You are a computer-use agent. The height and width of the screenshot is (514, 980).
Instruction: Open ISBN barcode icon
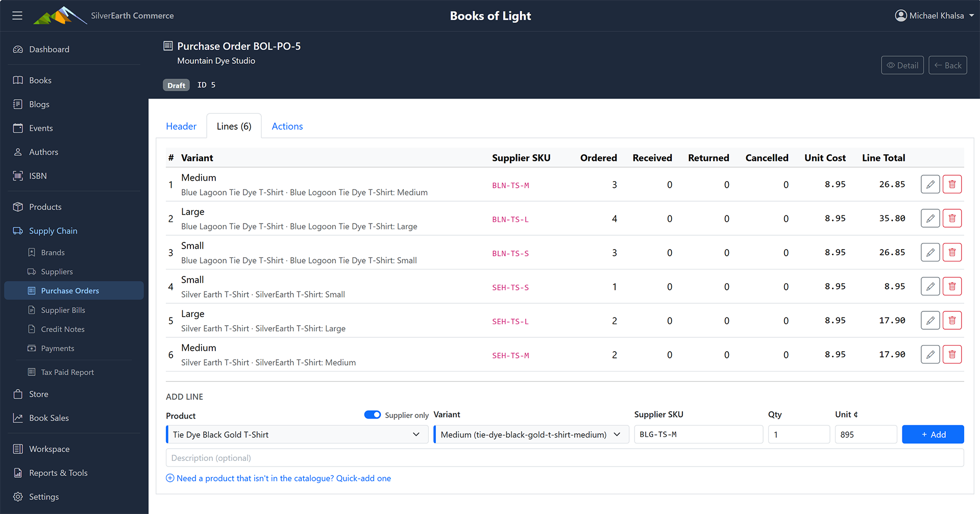(x=18, y=176)
